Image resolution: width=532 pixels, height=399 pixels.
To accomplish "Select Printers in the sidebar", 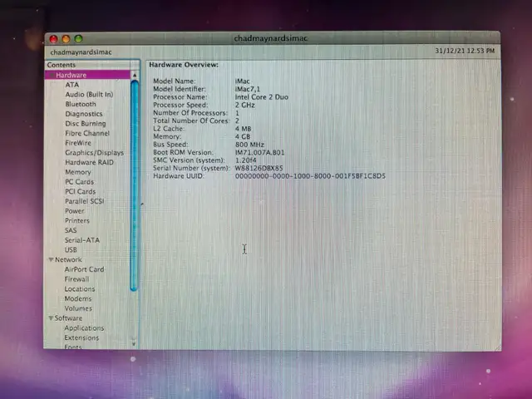I will click(x=77, y=220).
